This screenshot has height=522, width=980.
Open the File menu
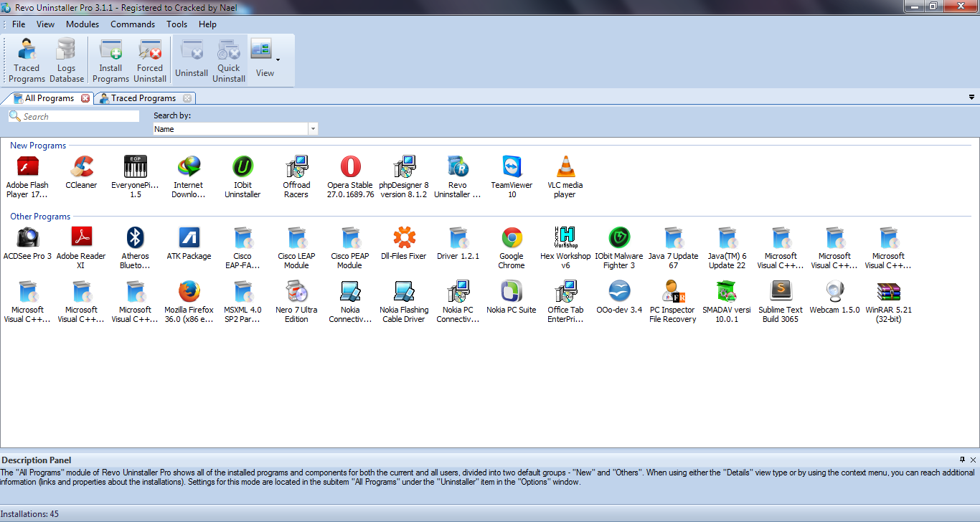[x=19, y=24]
